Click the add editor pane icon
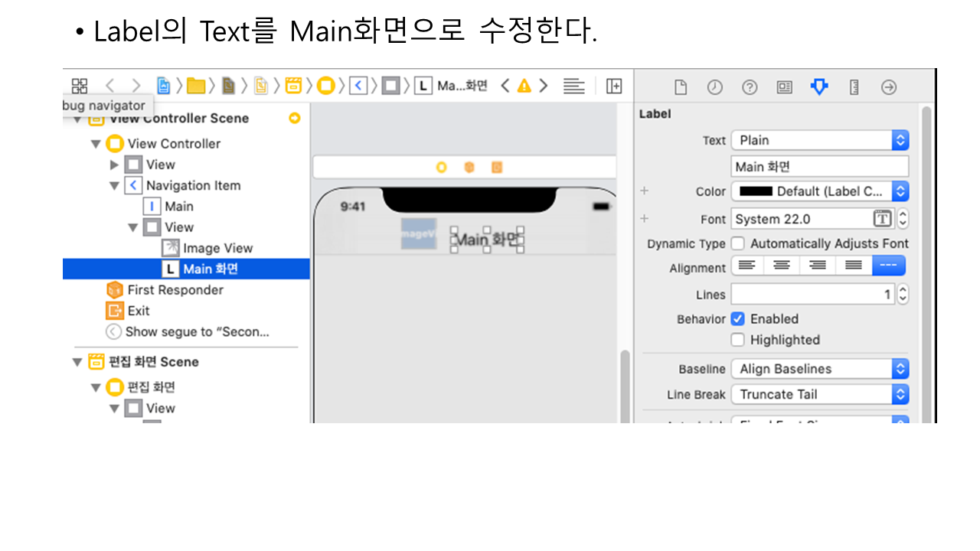Screen dimensions: 980x551 (614, 86)
